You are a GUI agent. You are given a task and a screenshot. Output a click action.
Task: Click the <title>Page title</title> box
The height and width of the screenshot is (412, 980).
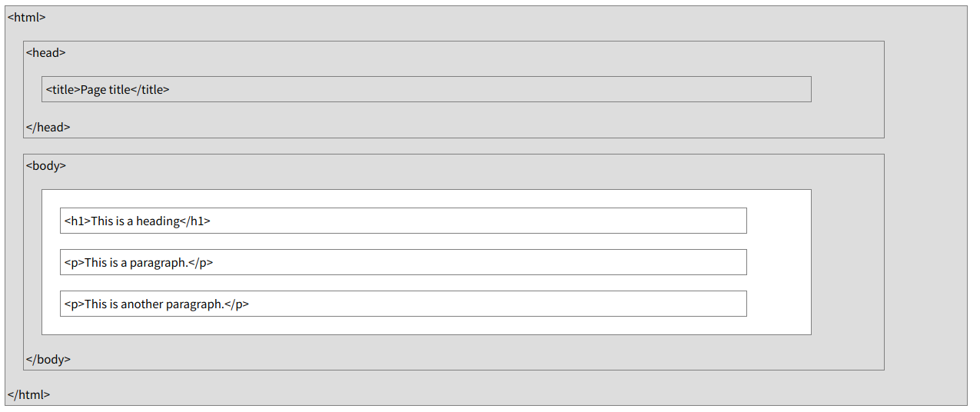tap(427, 89)
